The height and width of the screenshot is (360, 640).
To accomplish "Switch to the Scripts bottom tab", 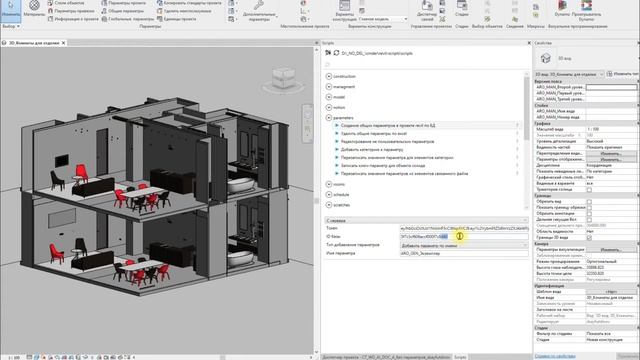I will [x=460, y=357].
